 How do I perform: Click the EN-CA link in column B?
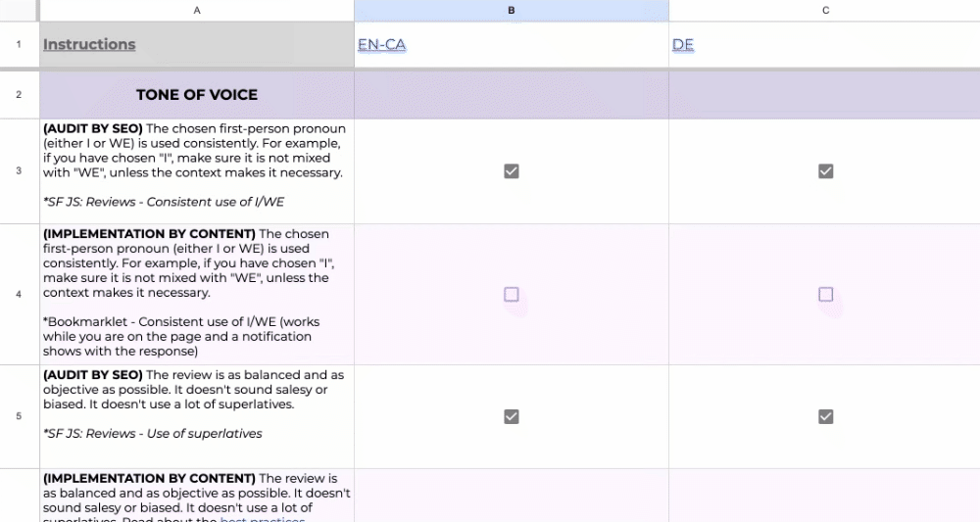(x=381, y=44)
